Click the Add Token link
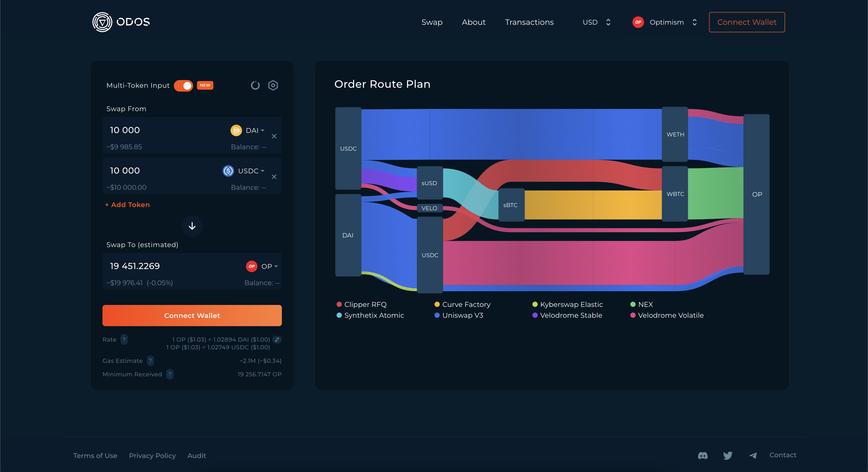Screen dimensions: 868x472 point(127,204)
